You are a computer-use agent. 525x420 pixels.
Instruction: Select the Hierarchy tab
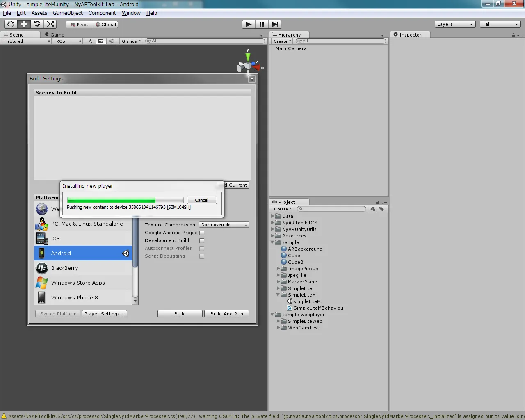(289, 35)
